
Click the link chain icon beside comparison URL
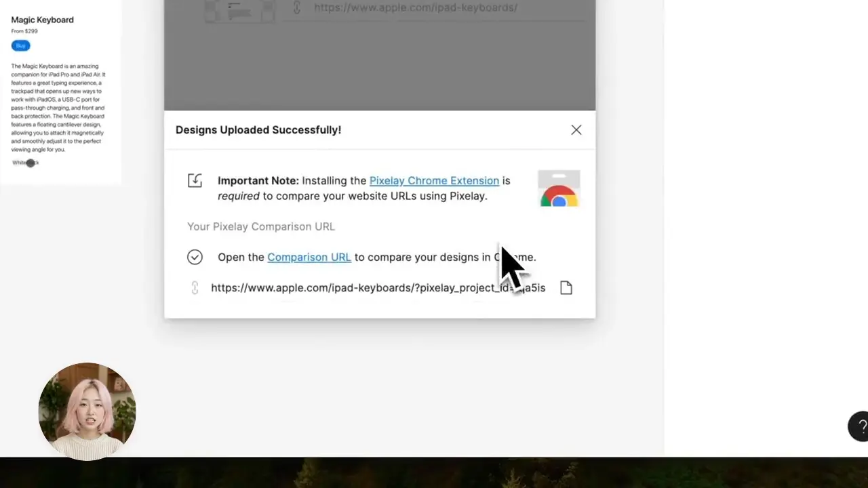(x=195, y=288)
